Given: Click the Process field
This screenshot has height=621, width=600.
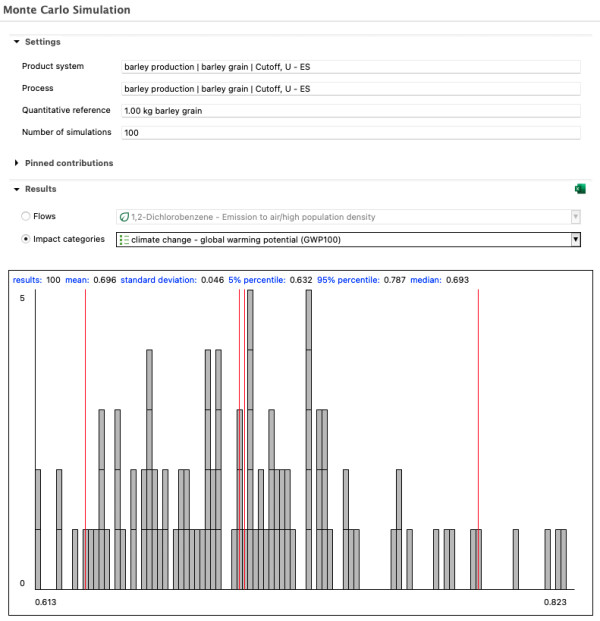Looking at the screenshot, I should pyautogui.click(x=351, y=89).
